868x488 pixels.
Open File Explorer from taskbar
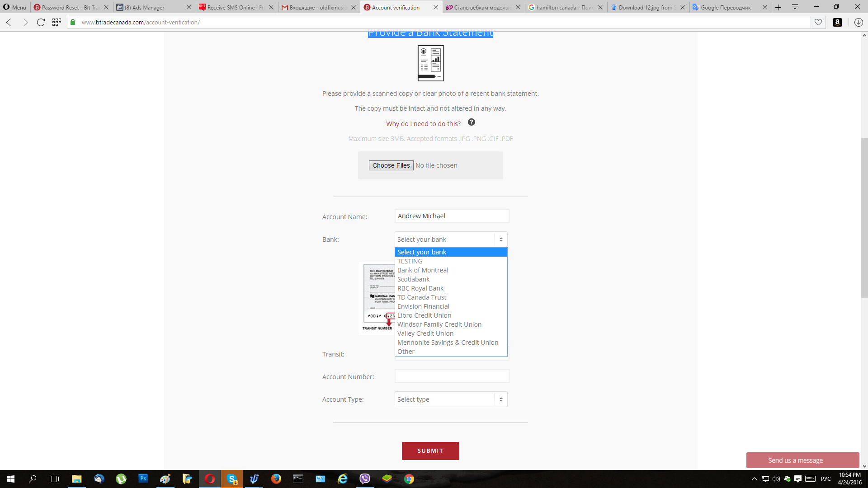[x=76, y=479]
